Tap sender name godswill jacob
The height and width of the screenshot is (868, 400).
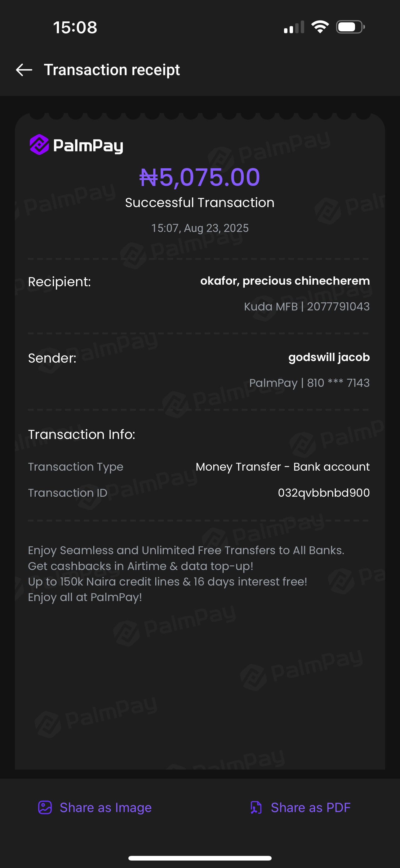[x=329, y=357]
